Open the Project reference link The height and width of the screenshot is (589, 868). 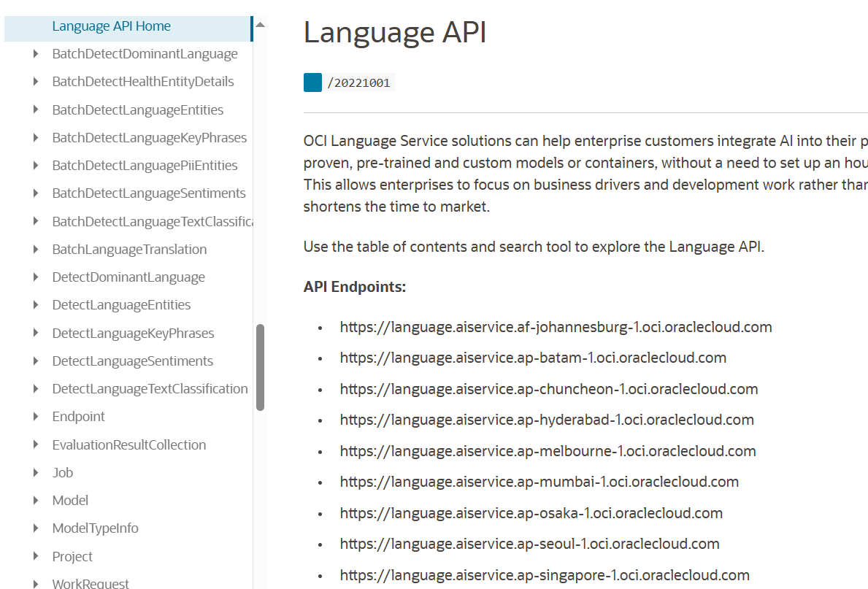[72, 556]
